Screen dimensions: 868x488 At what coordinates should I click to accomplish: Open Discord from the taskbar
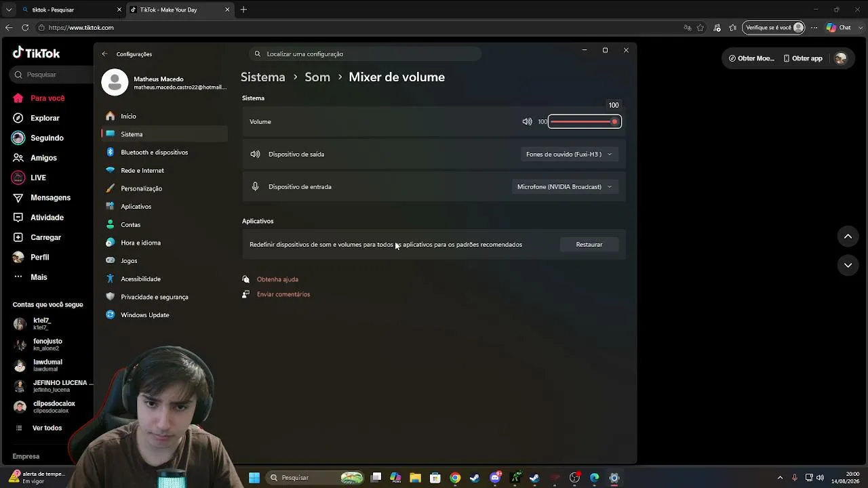coord(495,478)
